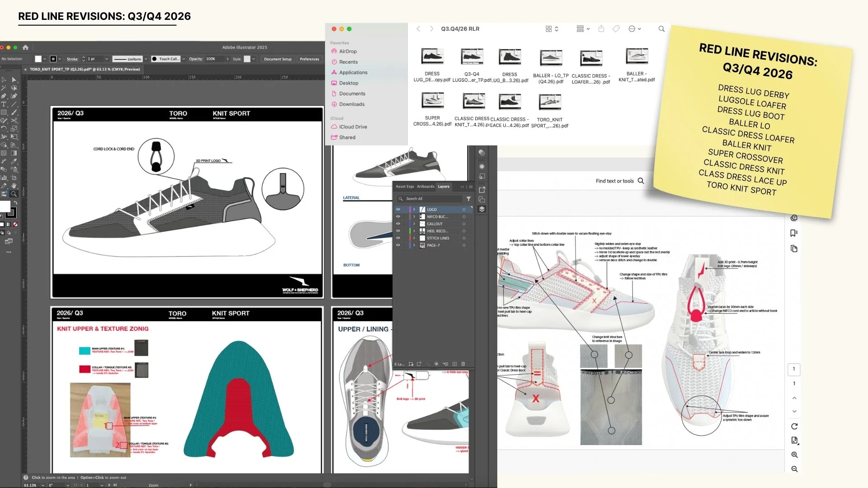
Task: Open the Uniform stroke profile dropdown
Action: 146,59
